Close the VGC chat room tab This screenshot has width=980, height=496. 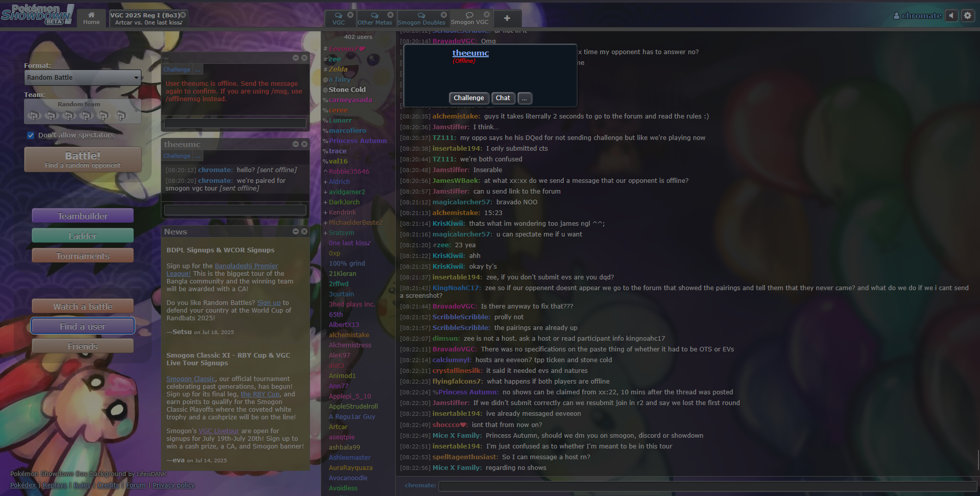350,15
